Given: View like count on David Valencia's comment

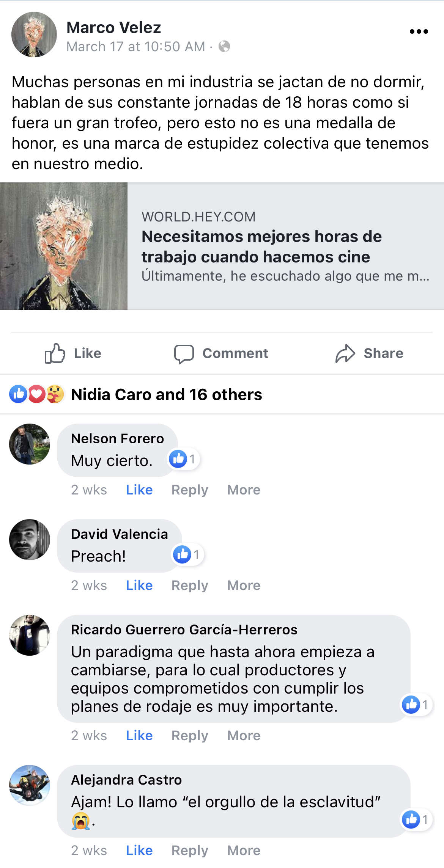Looking at the screenshot, I should click(188, 555).
